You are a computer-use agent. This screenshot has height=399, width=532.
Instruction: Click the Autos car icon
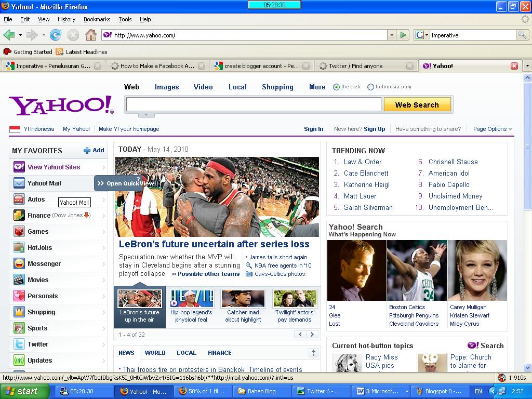point(19,199)
